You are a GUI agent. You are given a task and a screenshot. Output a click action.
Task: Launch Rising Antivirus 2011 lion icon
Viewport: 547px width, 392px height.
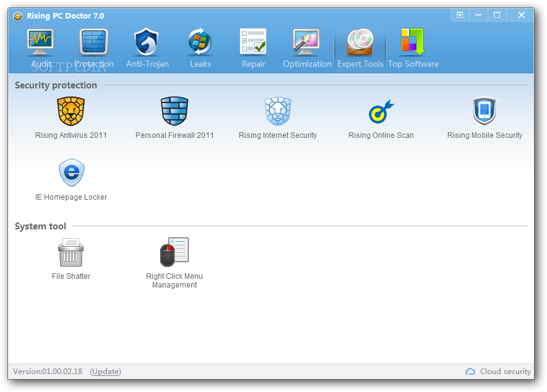click(71, 111)
